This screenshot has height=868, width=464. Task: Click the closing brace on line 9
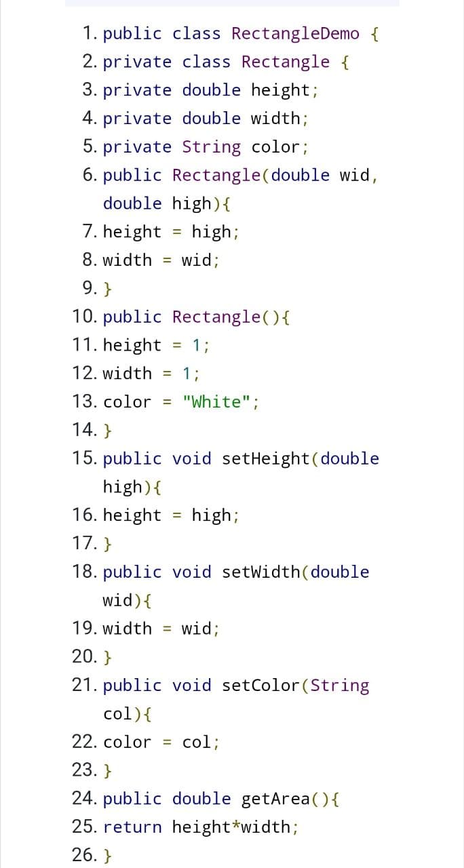[107, 289]
